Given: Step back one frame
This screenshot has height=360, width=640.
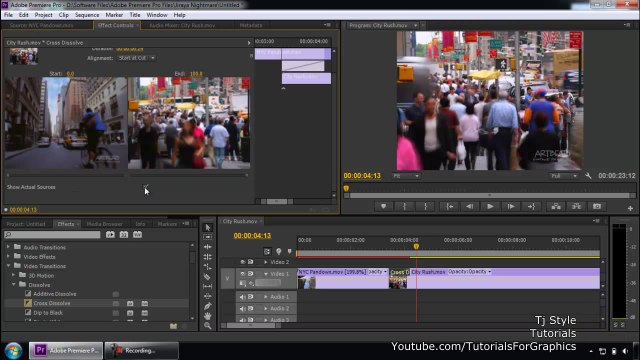Looking at the screenshot, I should [470, 207].
